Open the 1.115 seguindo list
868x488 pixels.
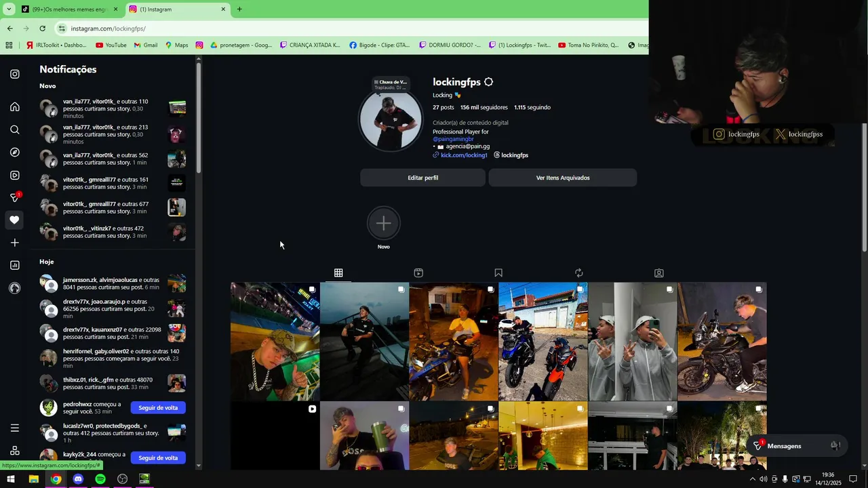click(x=532, y=107)
